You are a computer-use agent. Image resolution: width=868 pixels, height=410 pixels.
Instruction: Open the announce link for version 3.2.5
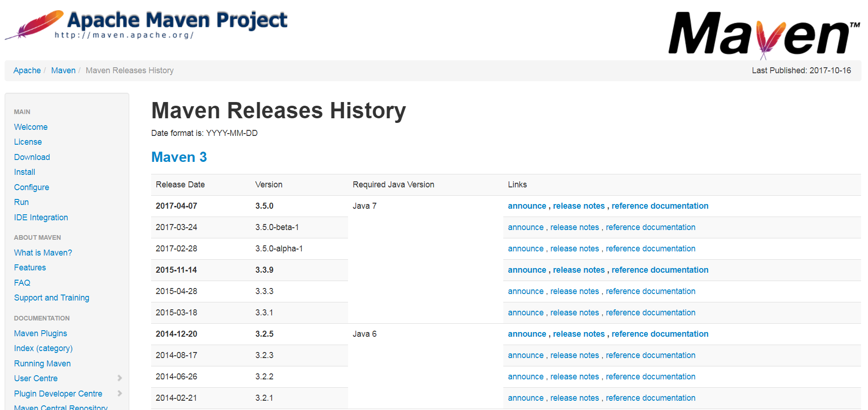(x=527, y=334)
